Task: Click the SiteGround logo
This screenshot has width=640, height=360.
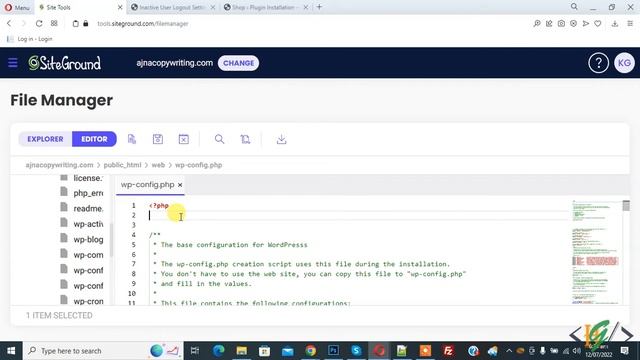Action: coord(64,63)
